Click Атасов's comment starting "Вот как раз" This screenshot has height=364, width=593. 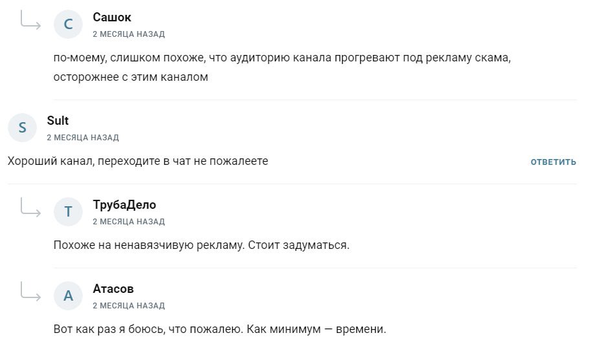click(219, 329)
